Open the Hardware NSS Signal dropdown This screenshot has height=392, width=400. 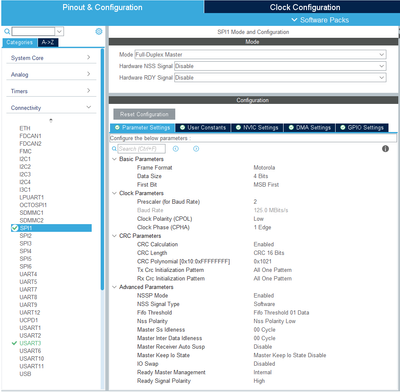(280, 66)
